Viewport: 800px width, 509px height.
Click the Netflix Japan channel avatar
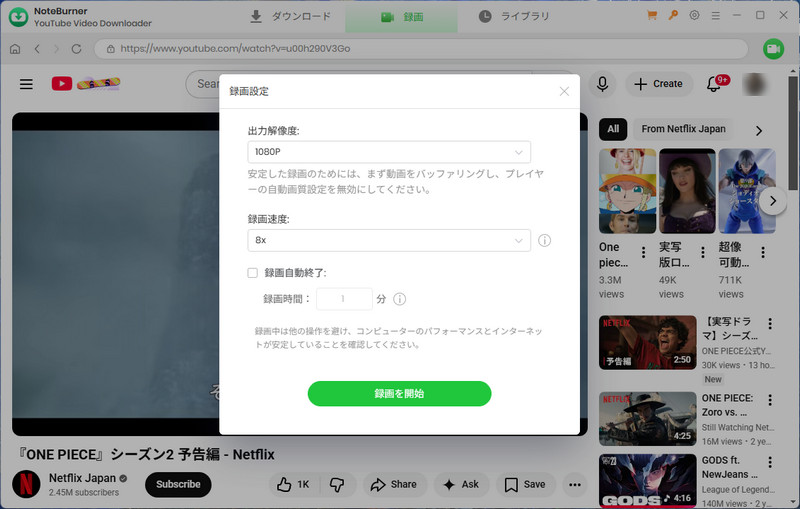26,484
